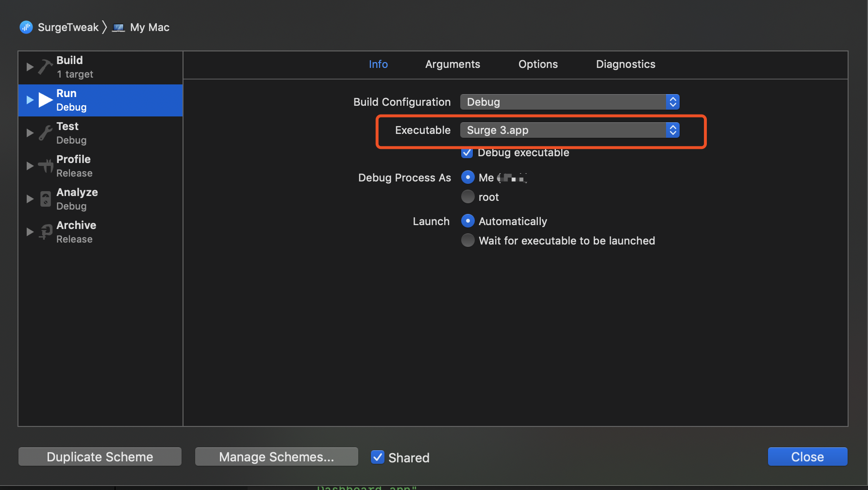The width and height of the screenshot is (868, 490).
Task: Switch to the Info tab
Action: coord(378,64)
